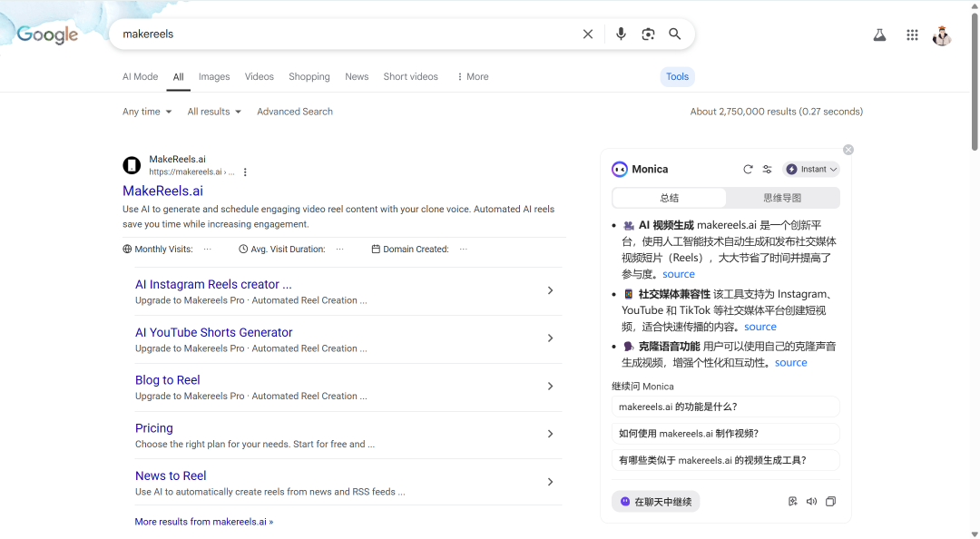Image resolution: width=980 pixels, height=539 pixels.
Task: Click the Avg. Visit Duration clock icon
Action: (x=243, y=249)
